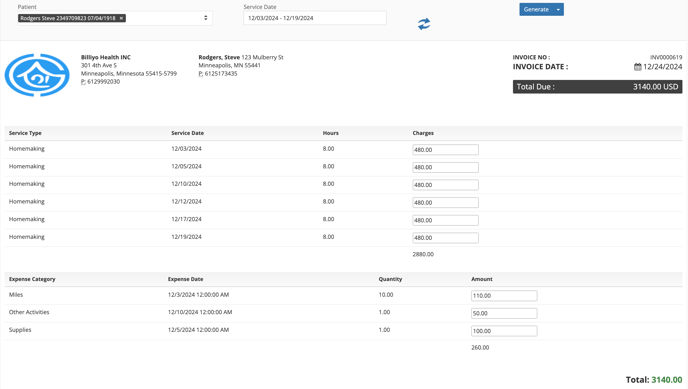The height and width of the screenshot is (389, 688).
Task: Edit charges field for 12/17/2024 Homemaking
Action: point(445,220)
